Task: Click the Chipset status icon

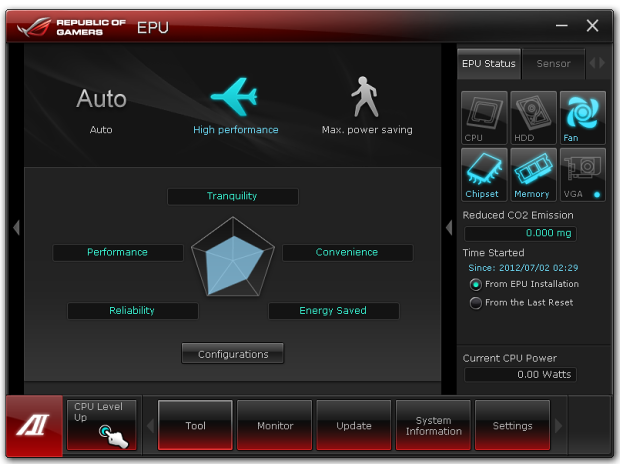Action: point(484,174)
